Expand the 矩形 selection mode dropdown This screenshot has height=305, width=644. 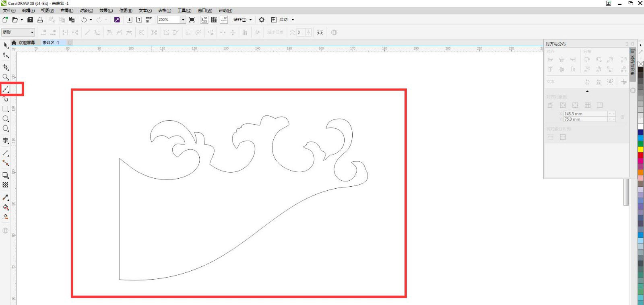(x=32, y=32)
